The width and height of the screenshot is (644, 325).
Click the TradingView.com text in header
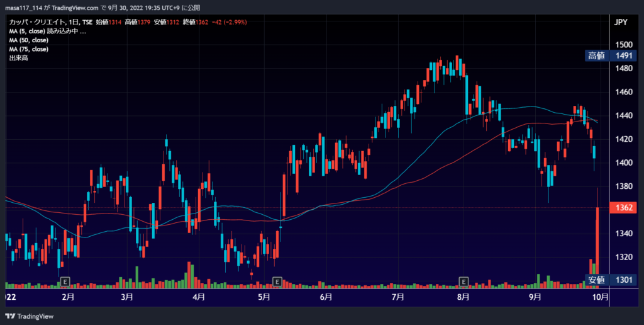click(75, 8)
